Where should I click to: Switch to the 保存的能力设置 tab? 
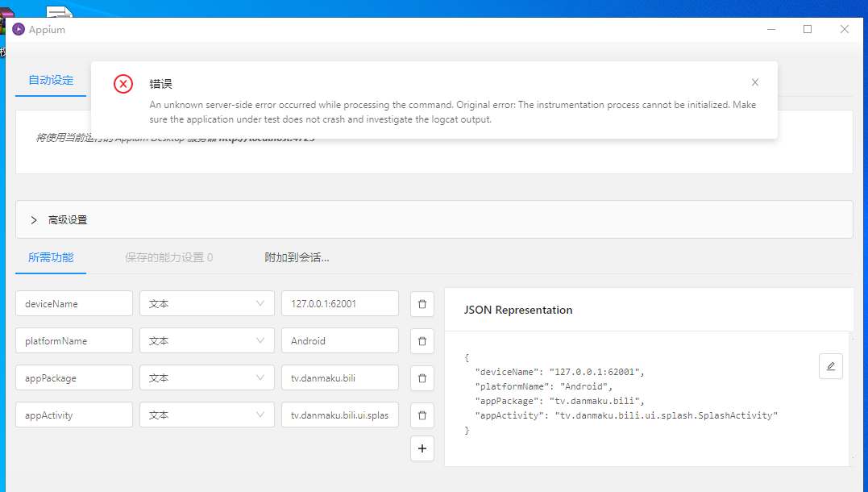(x=168, y=258)
